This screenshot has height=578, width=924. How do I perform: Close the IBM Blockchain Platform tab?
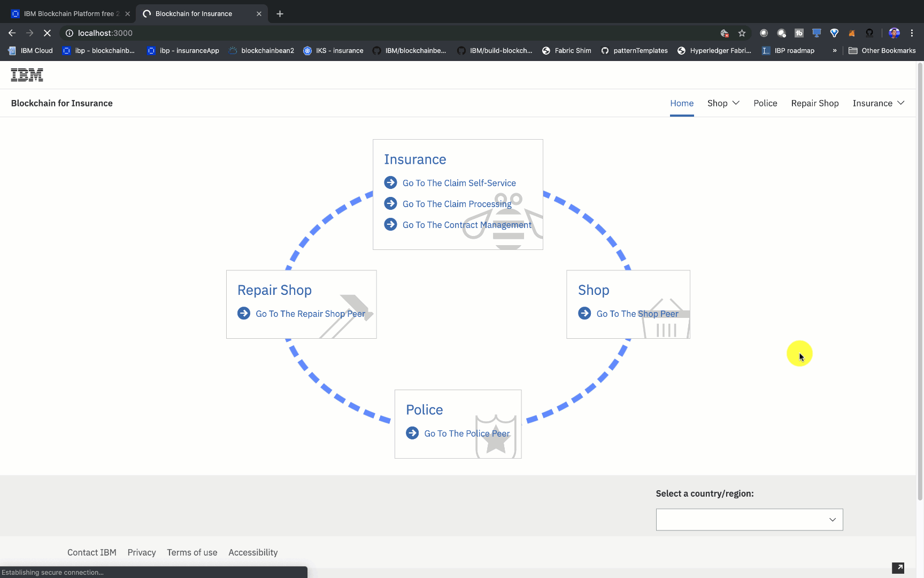(x=127, y=14)
